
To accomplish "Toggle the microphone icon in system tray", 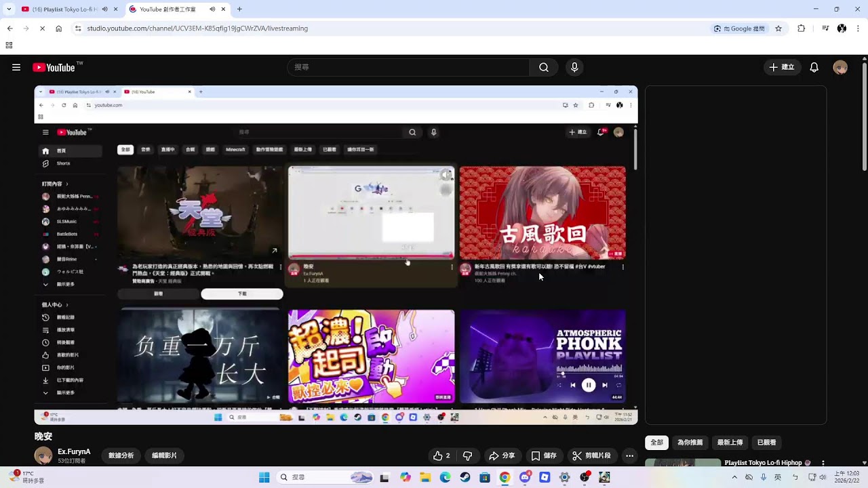I will pyautogui.click(x=764, y=477).
